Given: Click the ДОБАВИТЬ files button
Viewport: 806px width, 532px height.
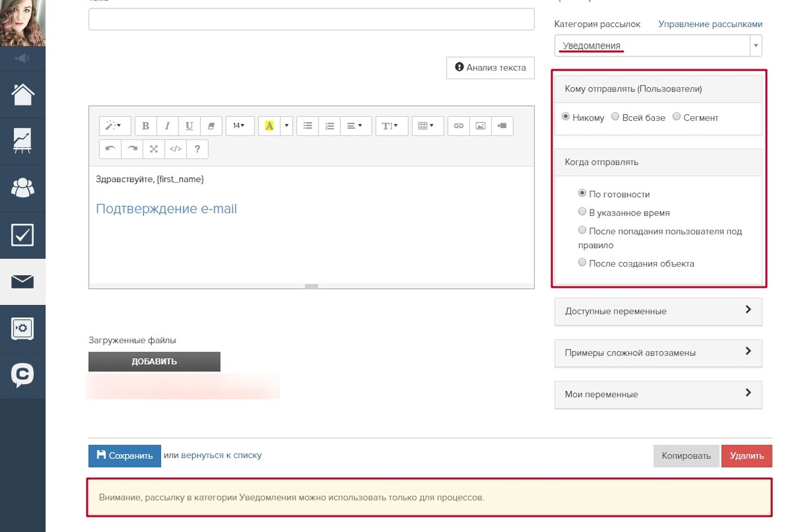Looking at the screenshot, I should (154, 361).
